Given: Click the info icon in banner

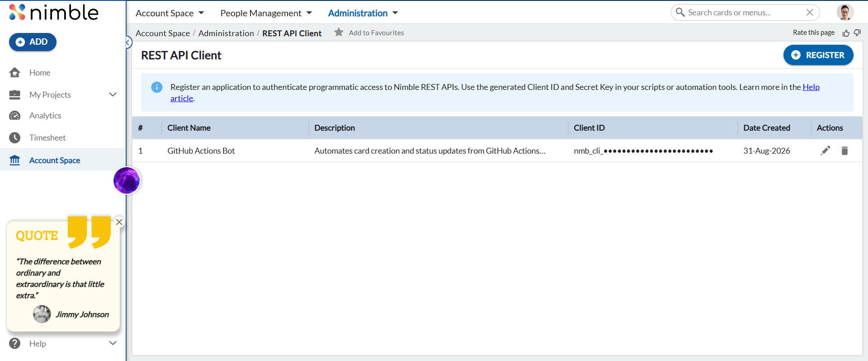Looking at the screenshot, I should click(x=157, y=87).
